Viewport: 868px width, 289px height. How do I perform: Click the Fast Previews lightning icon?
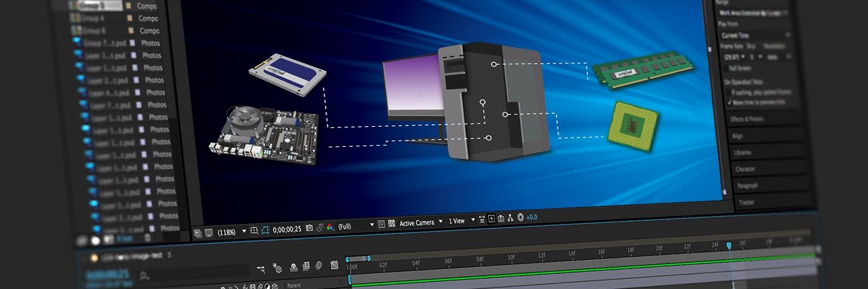coord(491,218)
